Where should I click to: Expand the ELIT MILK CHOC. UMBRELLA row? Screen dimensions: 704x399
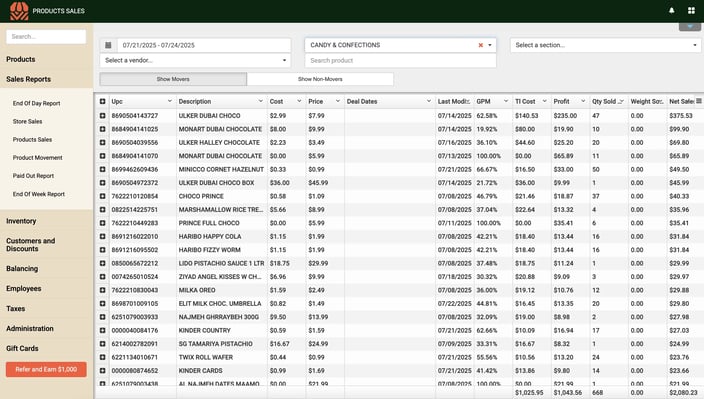(102, 304)
